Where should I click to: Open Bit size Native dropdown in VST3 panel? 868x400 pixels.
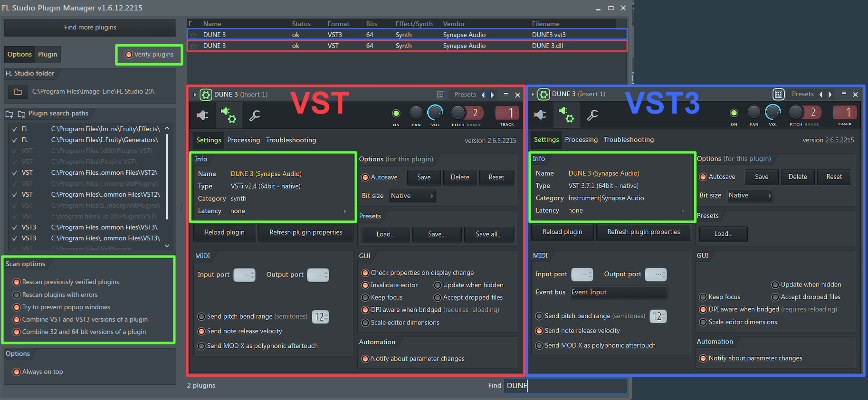click(750, 195)
